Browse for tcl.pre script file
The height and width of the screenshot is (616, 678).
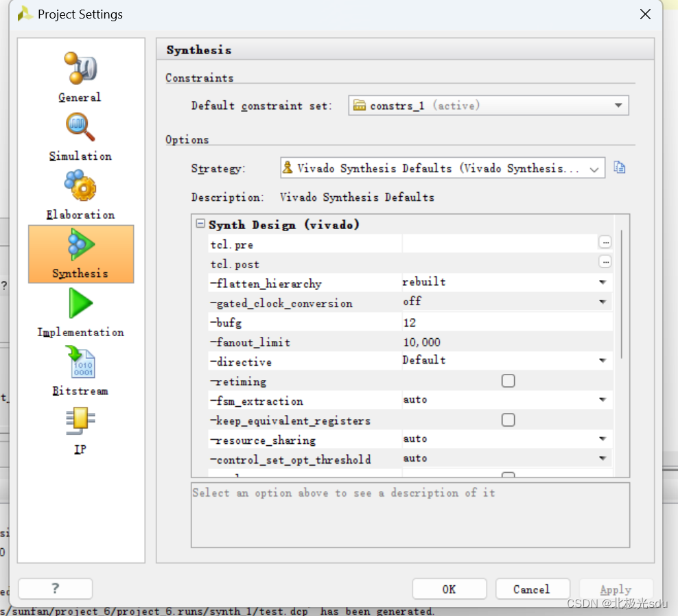pos(605,243)
